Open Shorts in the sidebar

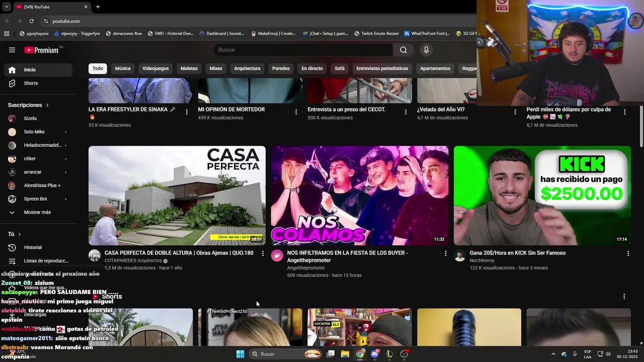[x=38, y=83]
